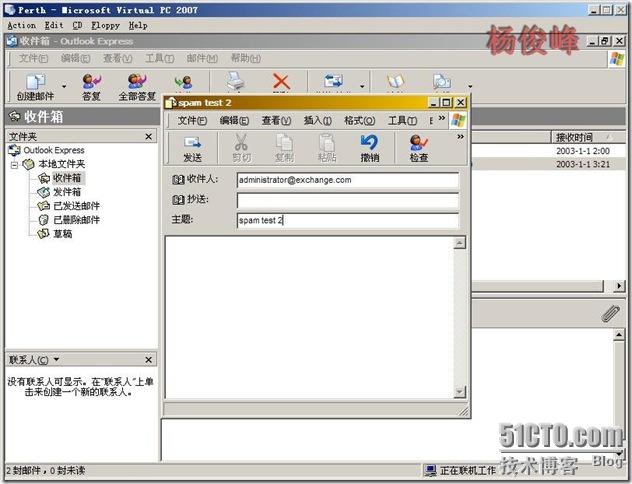
Task: Click the red X Delete icon
Action: 281,82
